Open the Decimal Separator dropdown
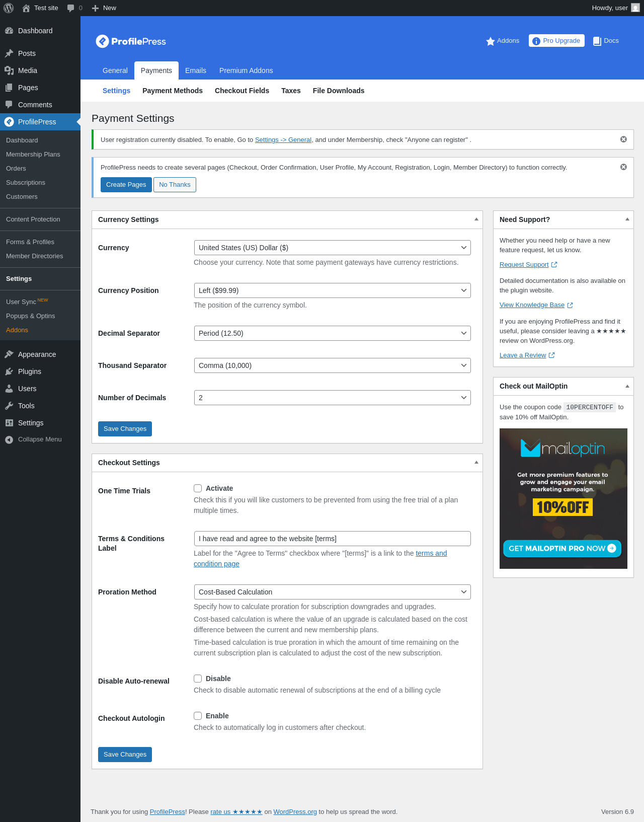The width and height of the screenshot is (644, 822). point(333,333)
